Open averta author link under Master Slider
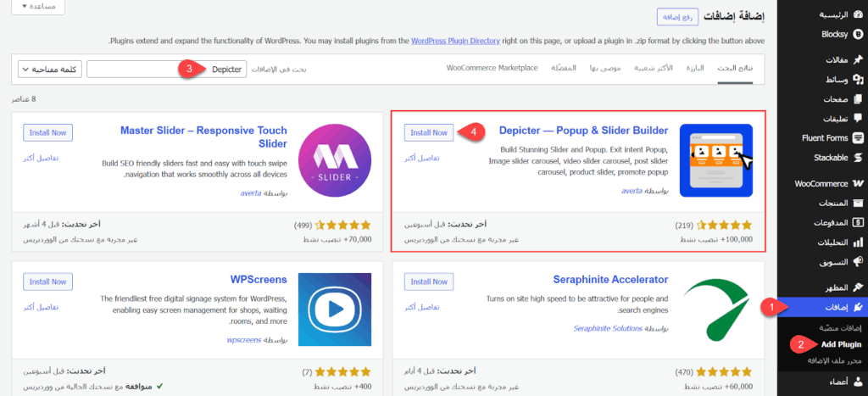868x396 pixels. tap(251, 193)
